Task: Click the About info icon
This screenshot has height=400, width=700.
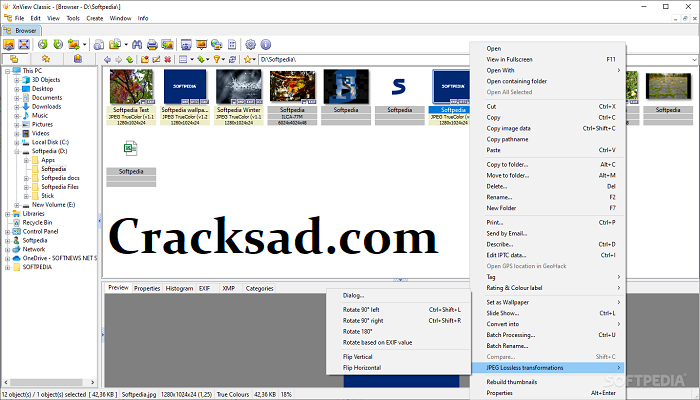Action: tap(266, 44)
